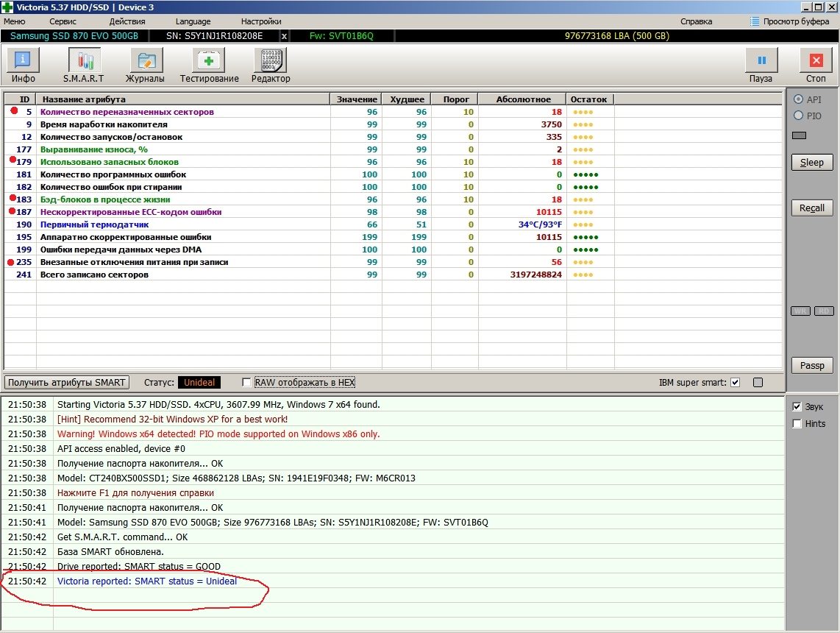This screenshot has width=840, height=633.
Task: Click the Порог column header
Action: [455, 99]
